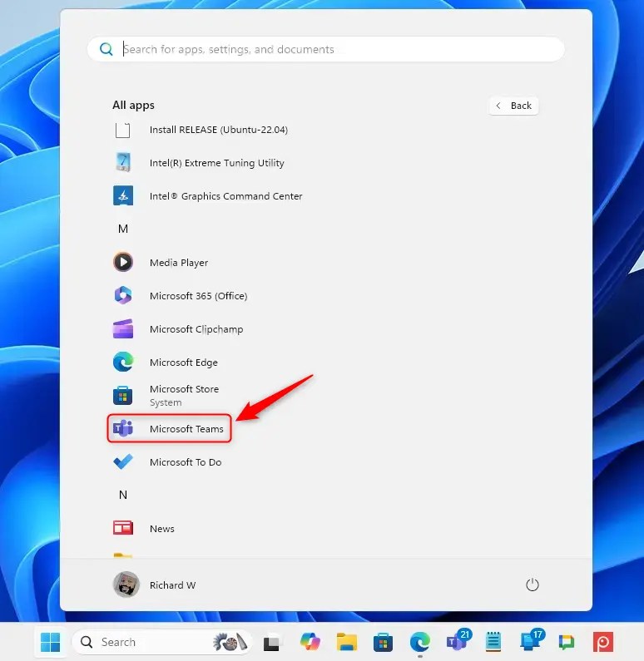Launch Intel Graphics Command Center
The width and height of the screenshot is (644, 661).
208,196
